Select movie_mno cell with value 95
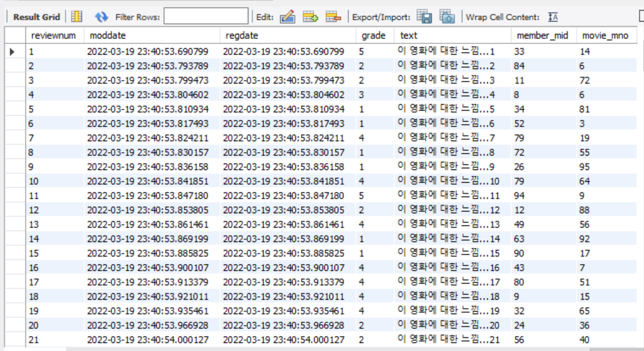This screenshot has height=351, width=644. pos(607,167)
